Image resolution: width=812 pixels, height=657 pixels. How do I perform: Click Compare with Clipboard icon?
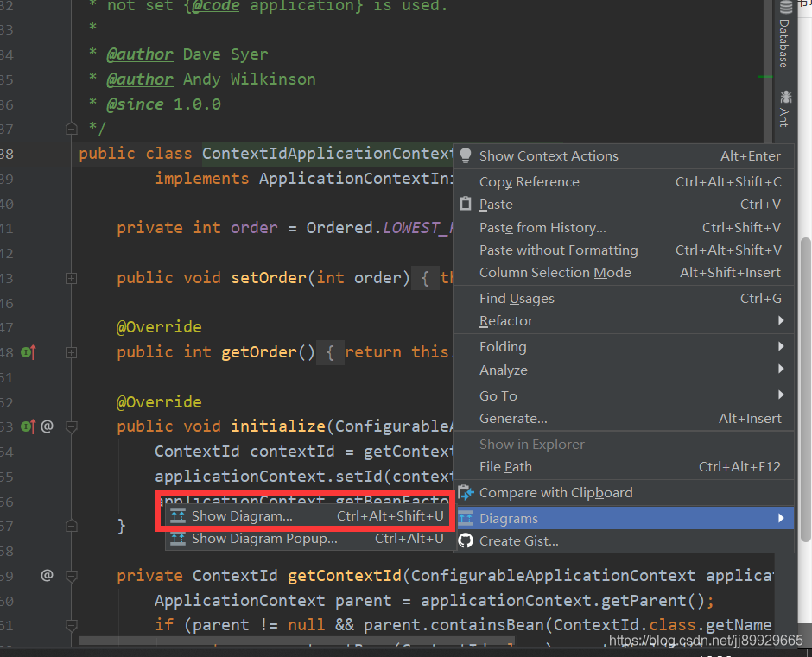coord(466,492)
